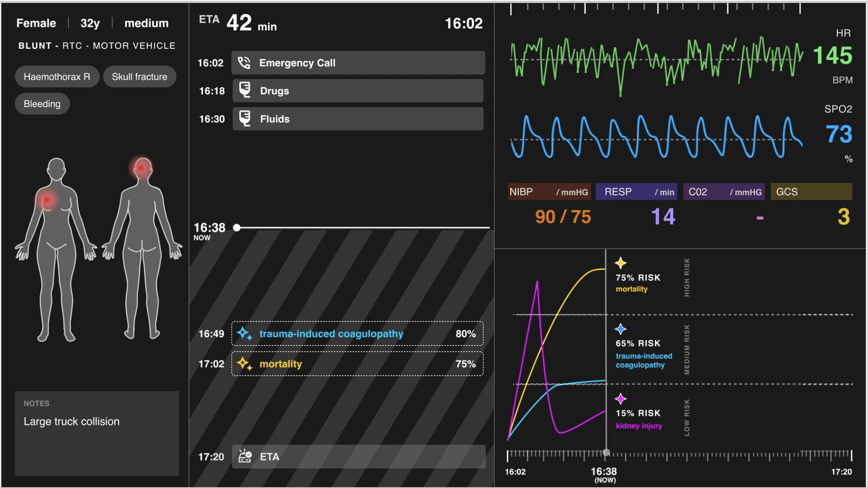868x488 pixels.
Task: Click the MEDIUM RISK vertical band label
Action: point(687,349)
